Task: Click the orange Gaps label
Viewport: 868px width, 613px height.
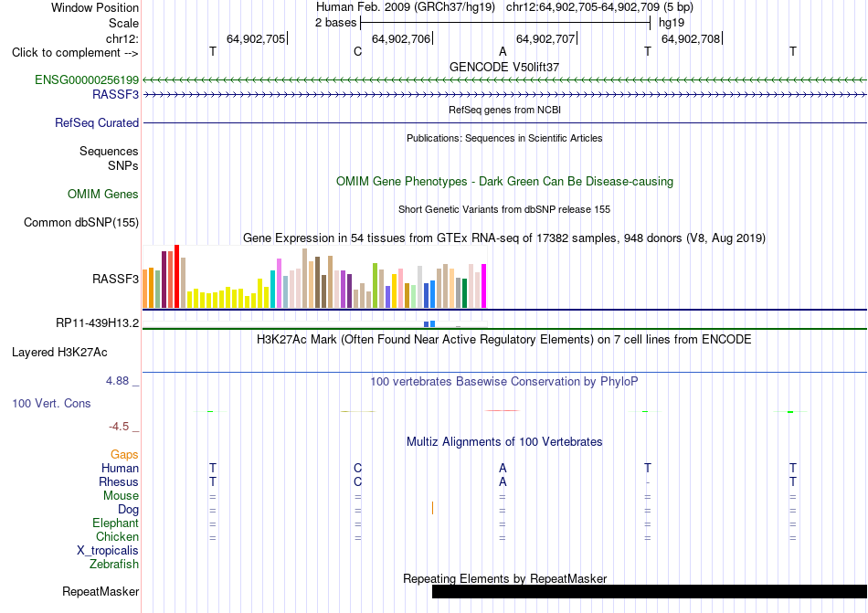Action: [x=124, y=455]
